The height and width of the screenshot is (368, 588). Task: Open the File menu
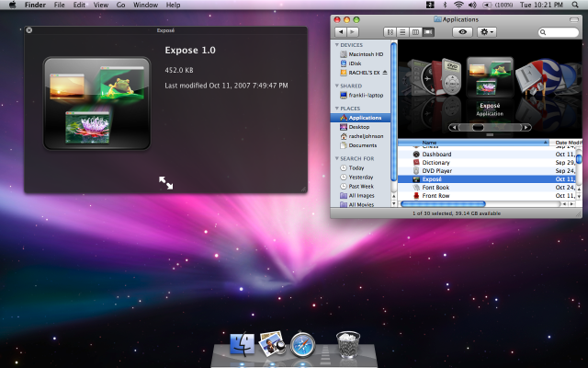coord(59,5)
